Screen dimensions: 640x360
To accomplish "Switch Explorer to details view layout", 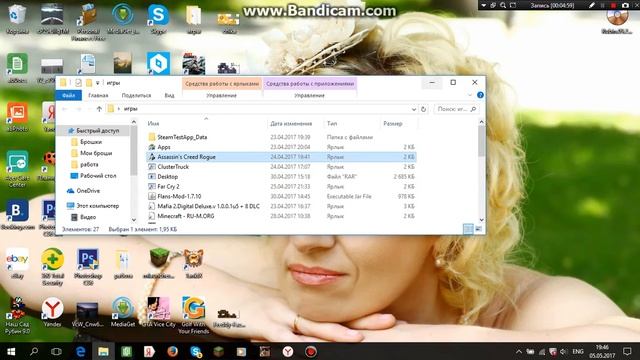I will (x=468, y=229).
